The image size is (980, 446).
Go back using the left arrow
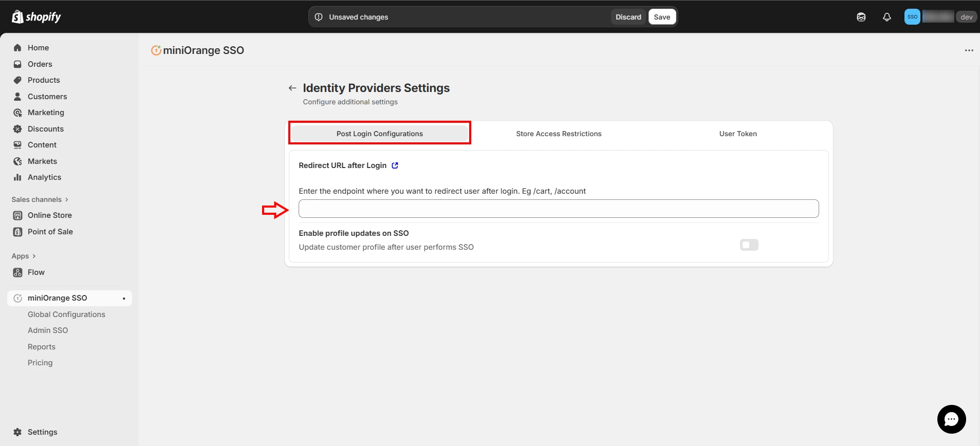[x=292, y=88]
